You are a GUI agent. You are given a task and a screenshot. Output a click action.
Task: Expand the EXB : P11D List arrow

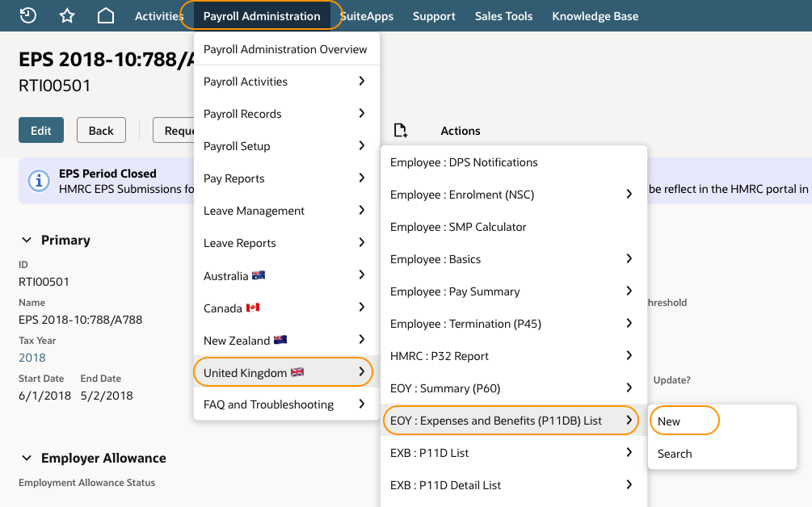pyautogui.click(x=629, y=453)
